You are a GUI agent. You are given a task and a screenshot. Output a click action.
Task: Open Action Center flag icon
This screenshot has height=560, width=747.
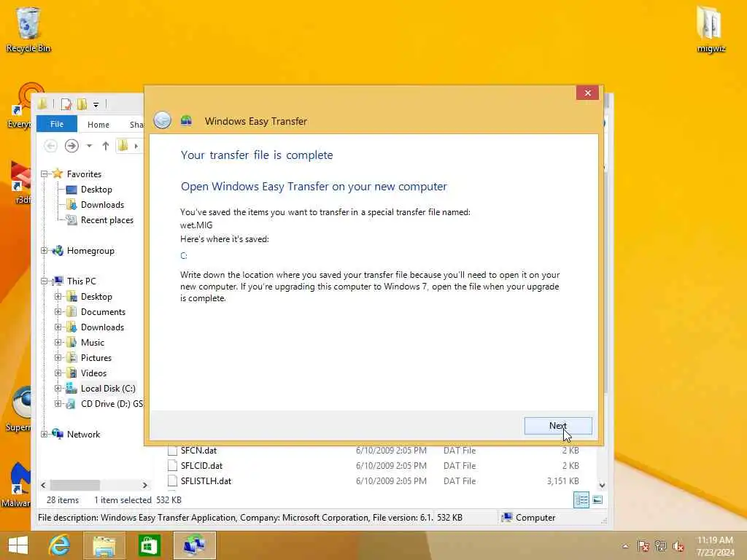[643, 546]
